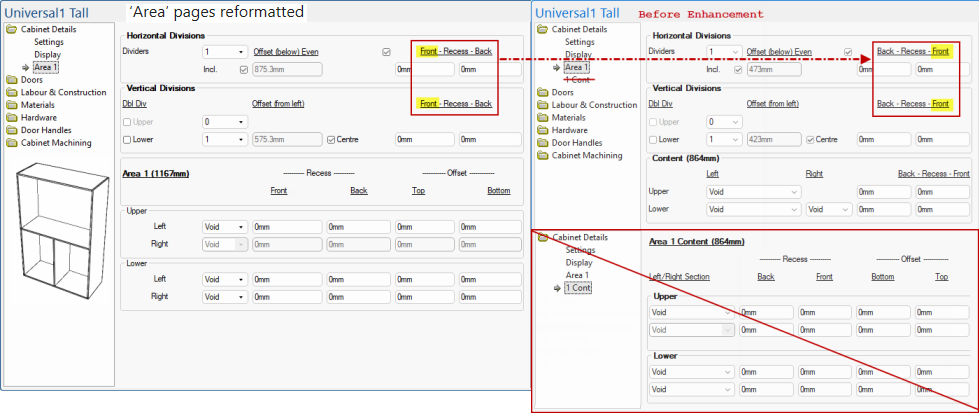Click the 575.3mm vertical offset field

[x=286, y=139]
